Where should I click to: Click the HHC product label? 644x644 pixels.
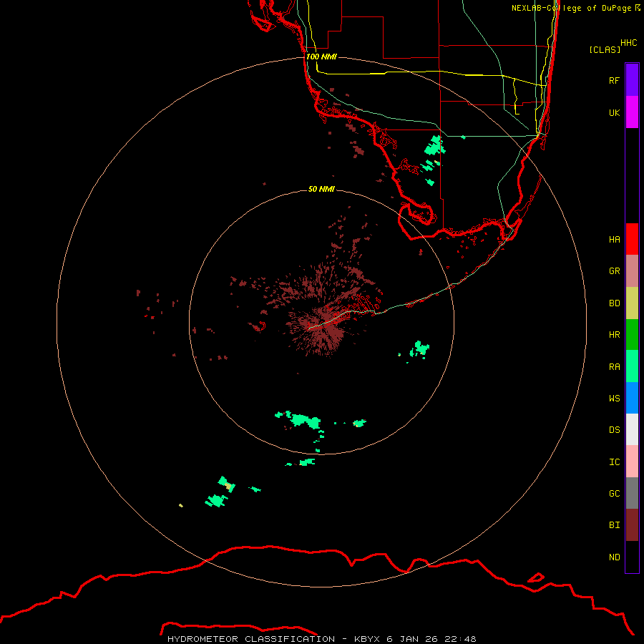[x=628, y=43]
